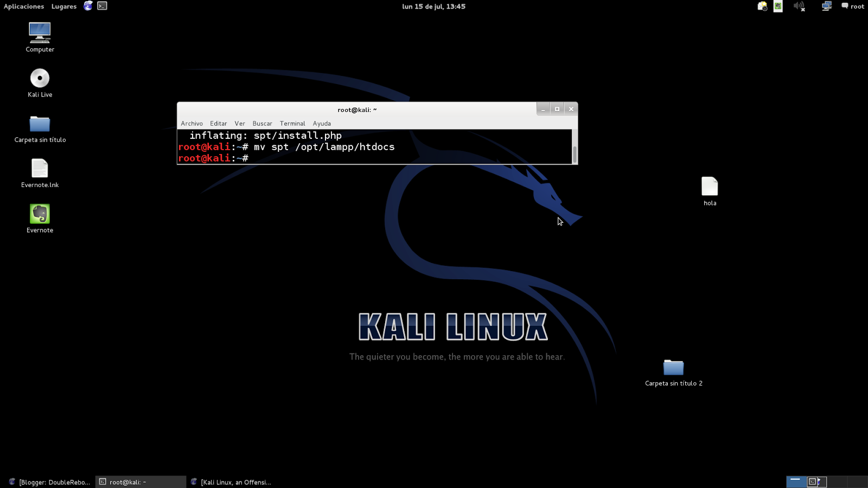Click the terminal prompt input line
Image resolution: width=868 pixels, height=488 pixels.
tap(374, 158)
